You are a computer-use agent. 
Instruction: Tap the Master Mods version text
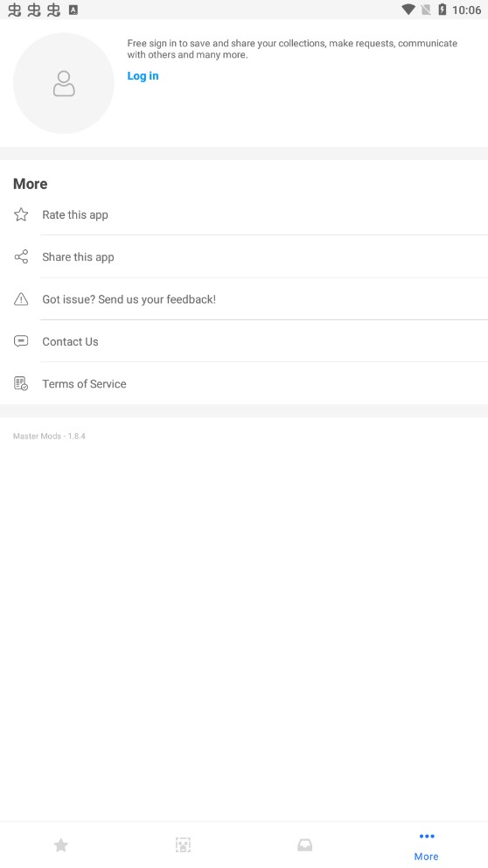(49, 437)
